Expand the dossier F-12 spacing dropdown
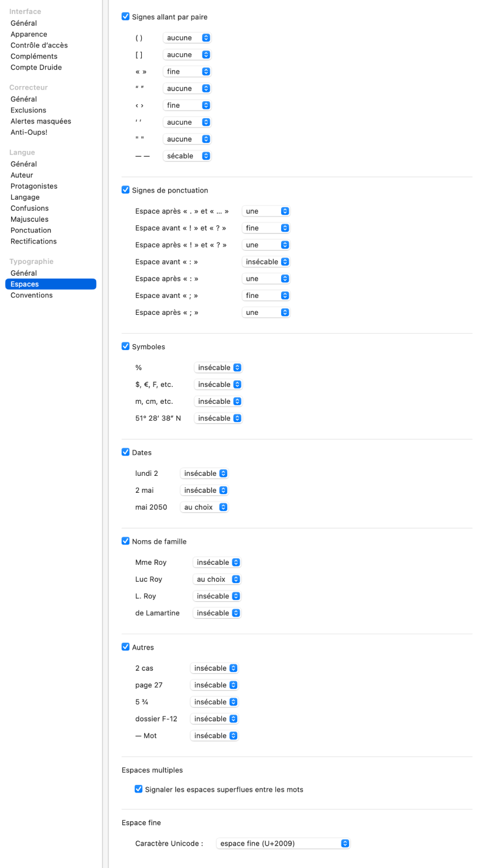Image resolution: width=485 pixels, height=868 pixels. pos(214,719)
